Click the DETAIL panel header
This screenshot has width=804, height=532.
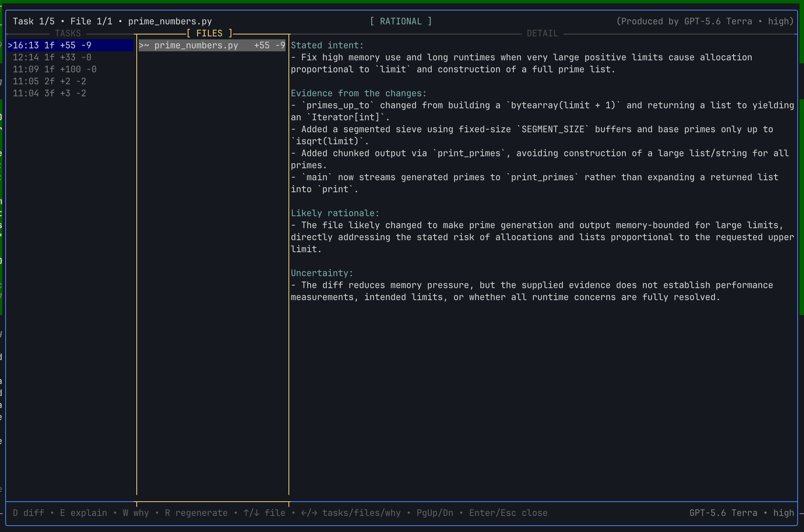[542, 33]
